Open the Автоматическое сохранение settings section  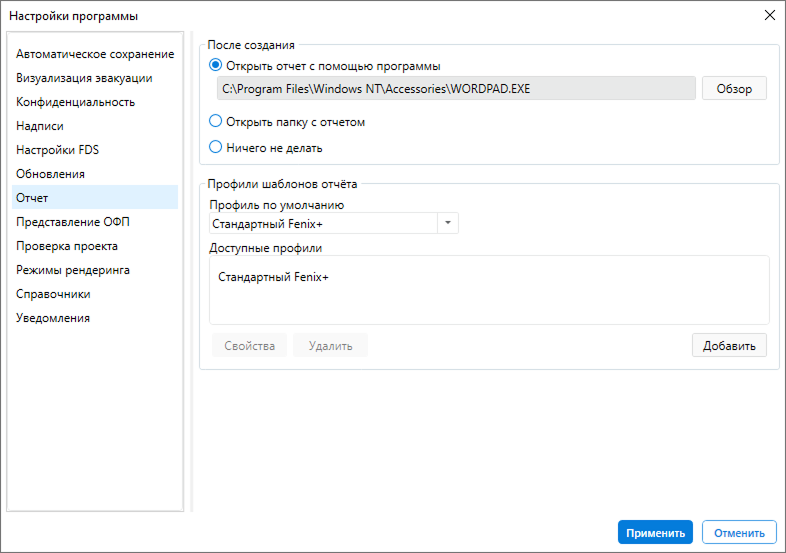pos(95,54)
